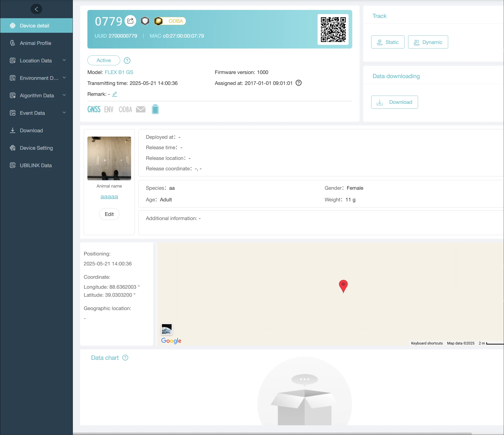The image size is (504, 435).
Task: Click the Dynamic 3D track button
Action: point(428,42)
